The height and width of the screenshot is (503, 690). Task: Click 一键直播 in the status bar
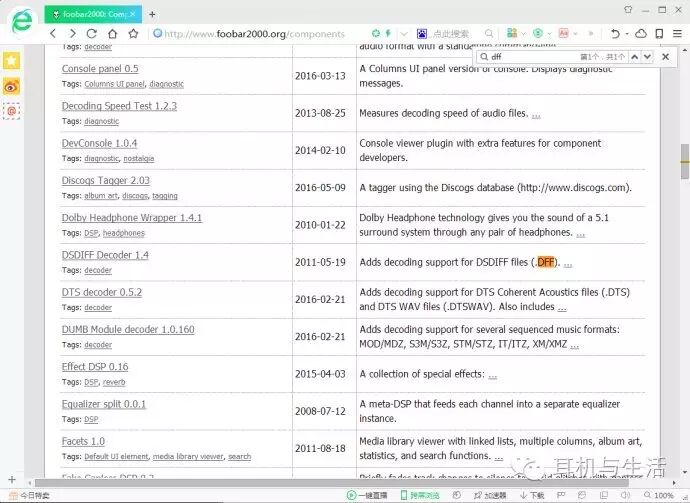click(367, 496)
